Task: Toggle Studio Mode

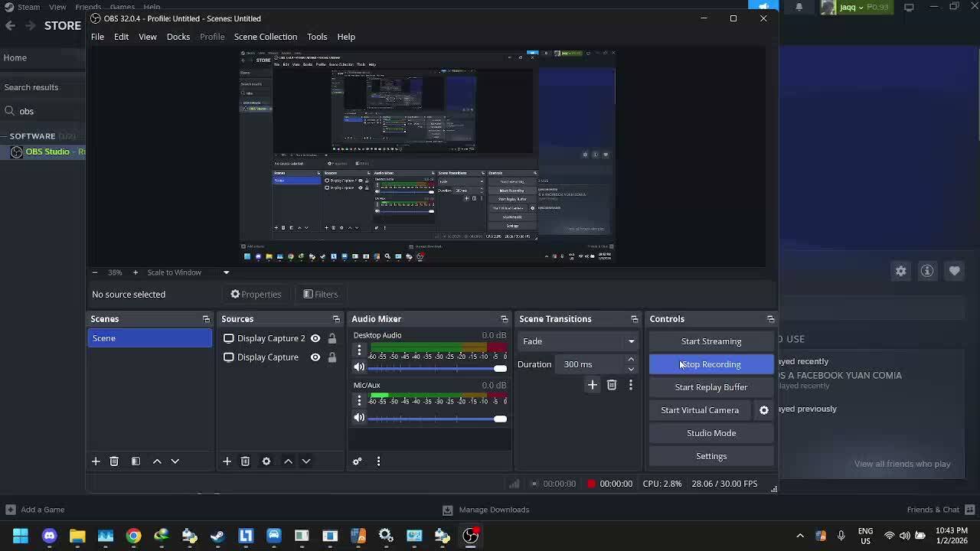Action: pyautogui.click(x=711, y=433)
